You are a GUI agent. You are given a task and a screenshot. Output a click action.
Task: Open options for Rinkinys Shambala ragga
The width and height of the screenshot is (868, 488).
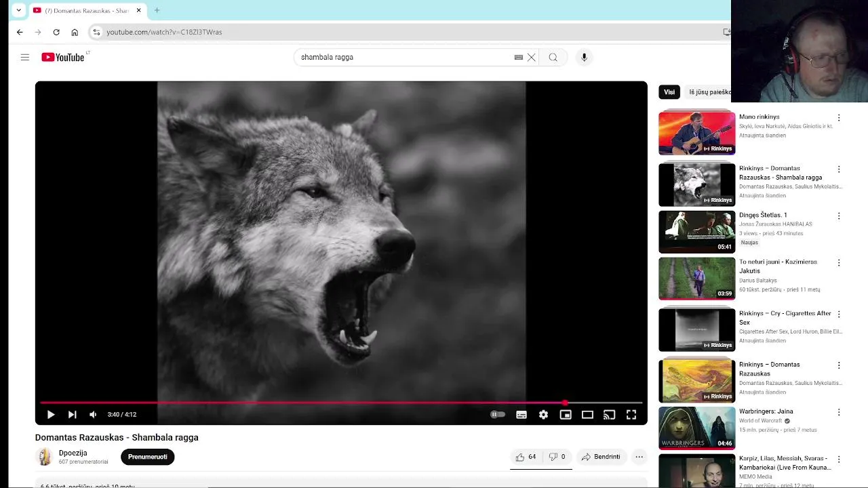839,169
